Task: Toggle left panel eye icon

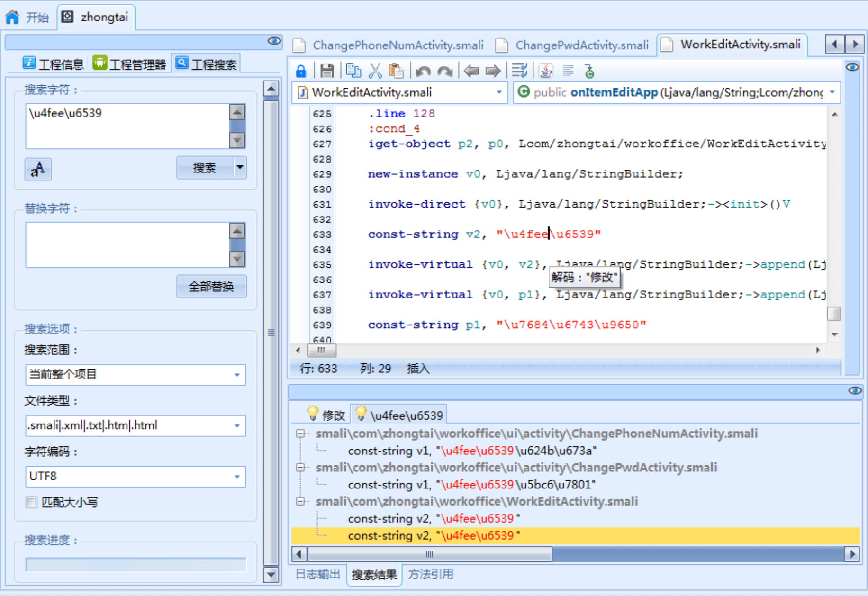Action: click(274, 41)
